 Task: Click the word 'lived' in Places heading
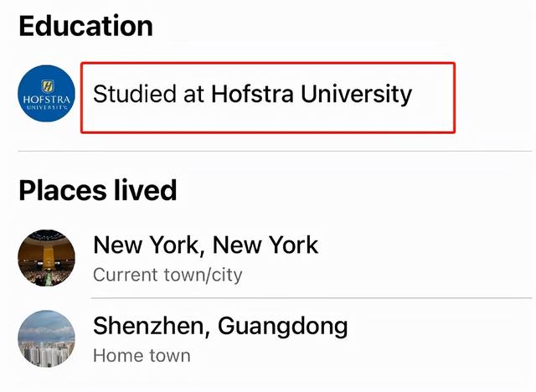coord(145,189)
